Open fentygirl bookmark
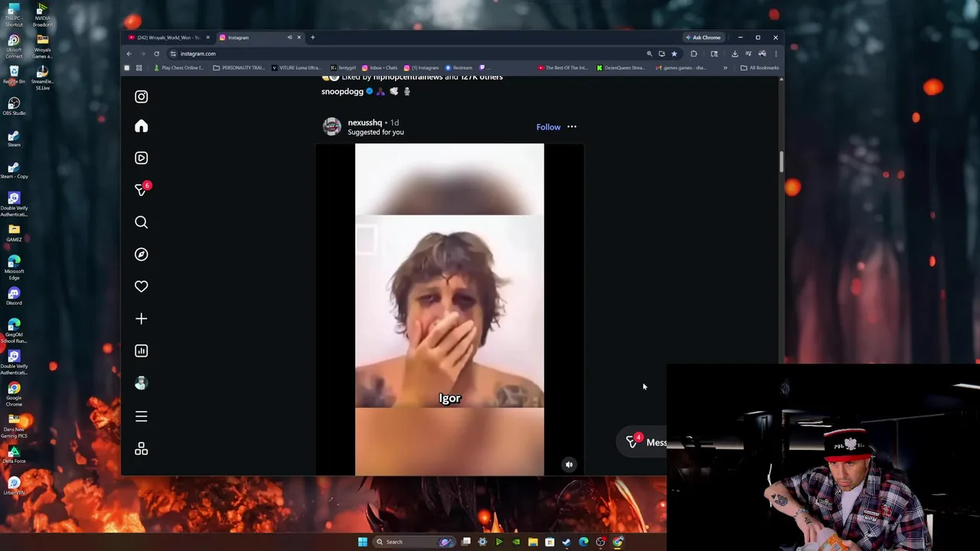 pos(343,68)
